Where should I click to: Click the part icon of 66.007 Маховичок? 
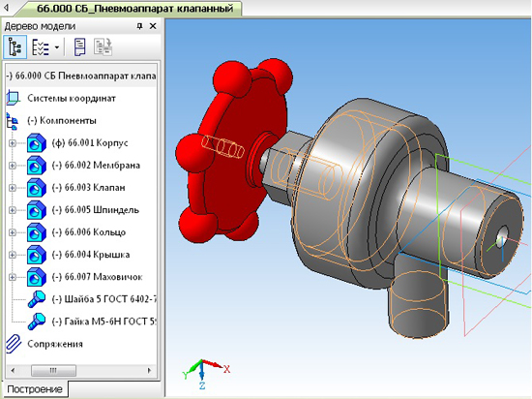(x=37, y=277)
